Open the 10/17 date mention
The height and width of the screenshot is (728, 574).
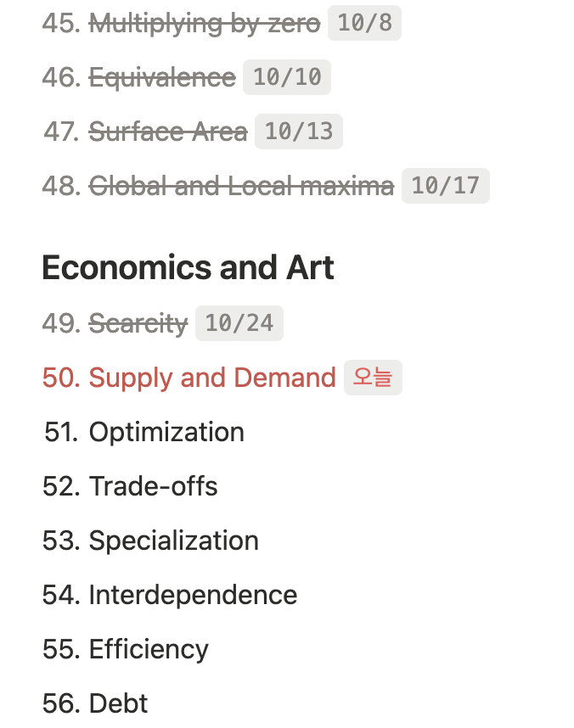point(446,186)
